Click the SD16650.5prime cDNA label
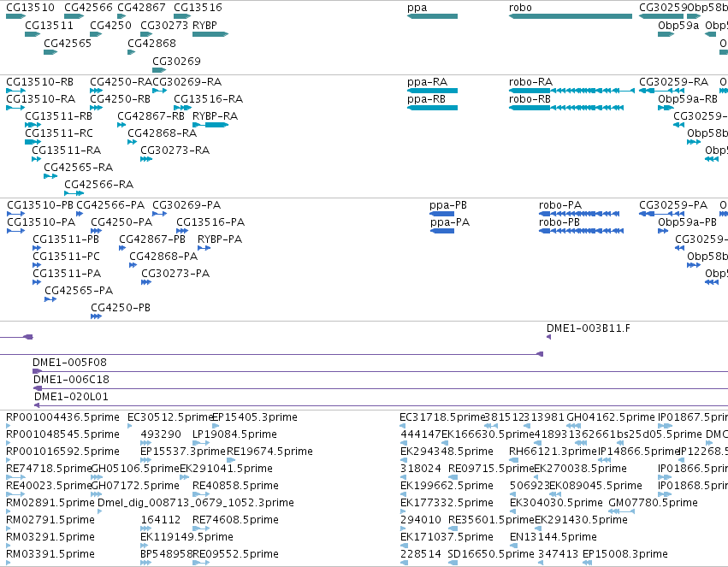This screenshot has width=728, height=567. [x=491, y=554]
